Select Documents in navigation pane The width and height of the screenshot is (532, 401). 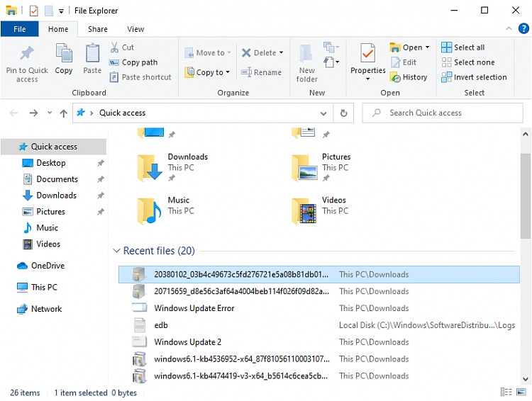tap(57, 179)
